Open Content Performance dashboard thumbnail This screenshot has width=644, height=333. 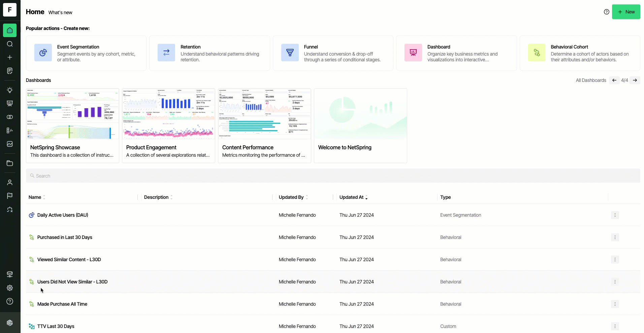(264, 114)
